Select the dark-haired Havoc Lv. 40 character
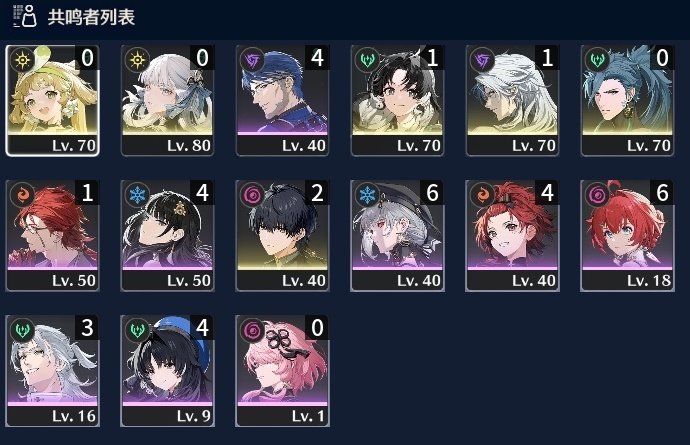This screenshot has height=445, width=690. click(x=282, y=235)
